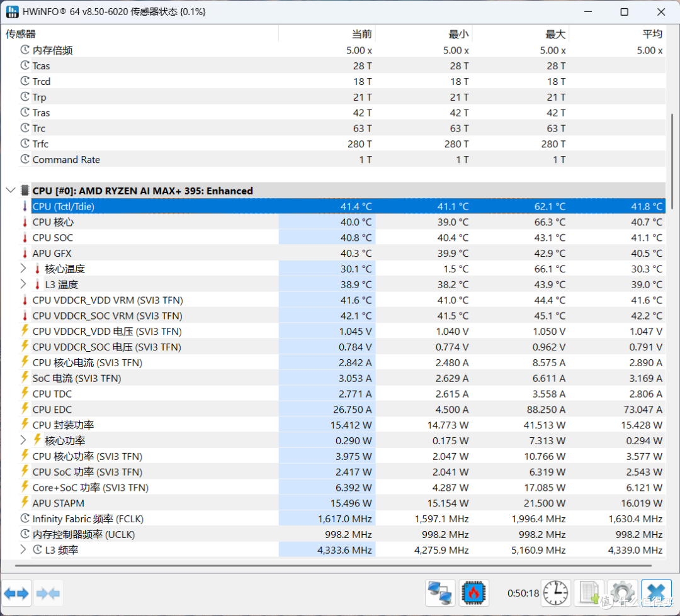This screenshot has height=616, width=680.
Task: Click thermometer icon beside CPU VDDCR_SOC VRM
Action: (x=25, y=316)
